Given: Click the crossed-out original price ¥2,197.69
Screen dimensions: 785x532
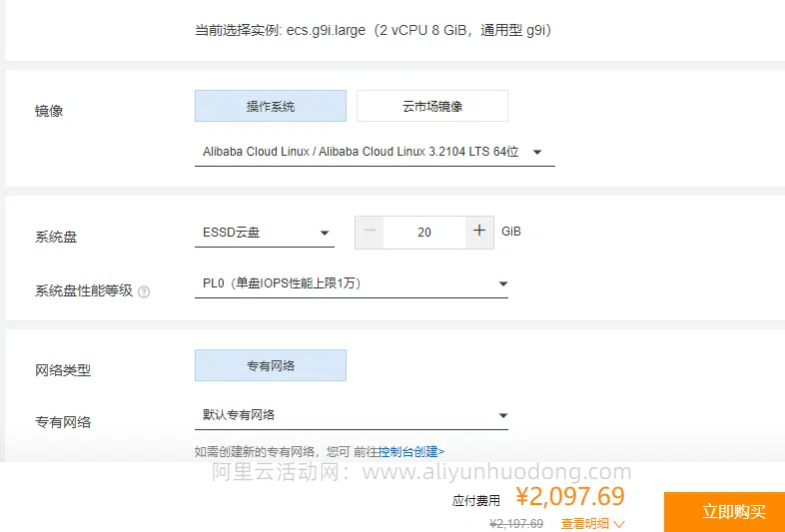Looking at the screenshot, I should [x=516, y=524].
